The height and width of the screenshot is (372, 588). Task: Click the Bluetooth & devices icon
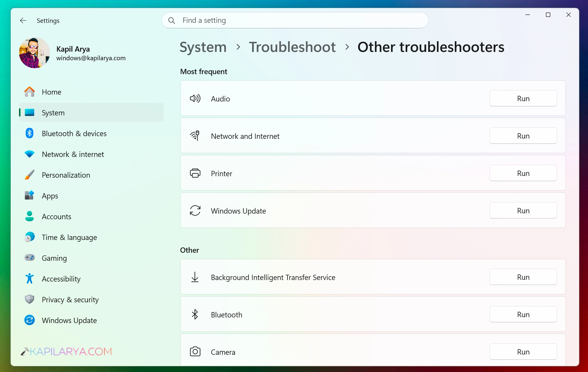(29, 133)
